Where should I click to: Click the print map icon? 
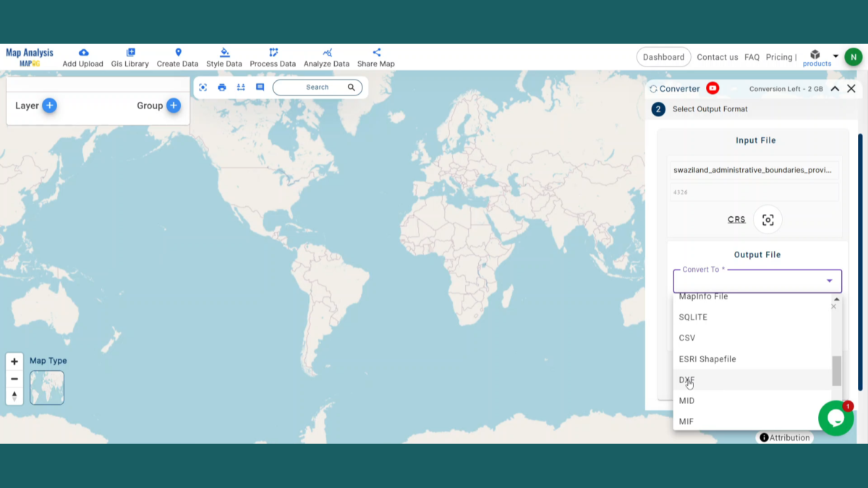pyautogui.click(x=222, y=87)
